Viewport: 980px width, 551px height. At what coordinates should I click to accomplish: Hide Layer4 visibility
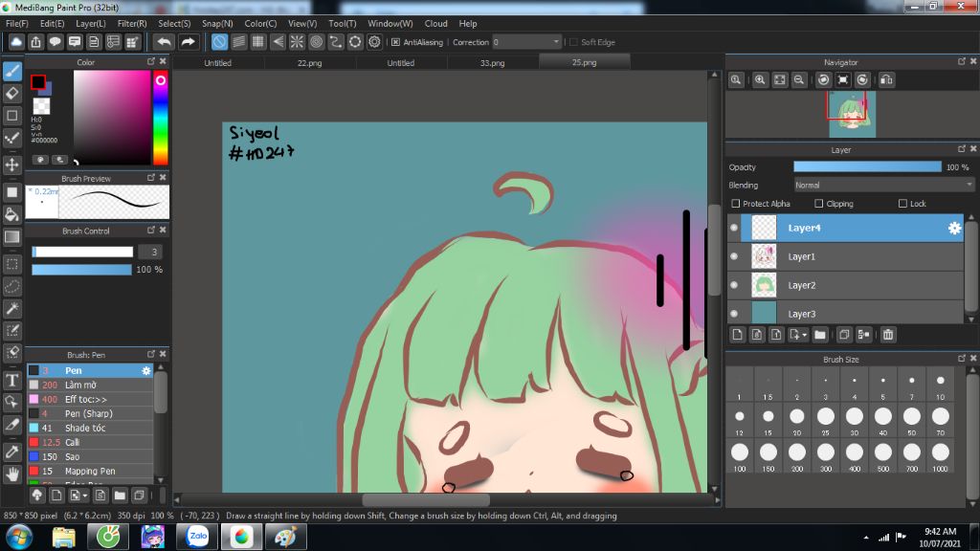(734, 228)
